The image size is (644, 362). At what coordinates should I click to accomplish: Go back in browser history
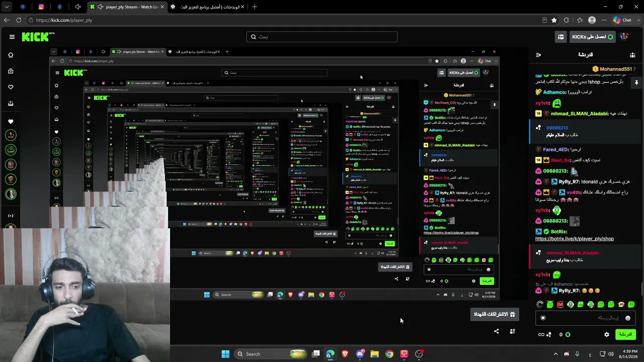click(7, 20)
